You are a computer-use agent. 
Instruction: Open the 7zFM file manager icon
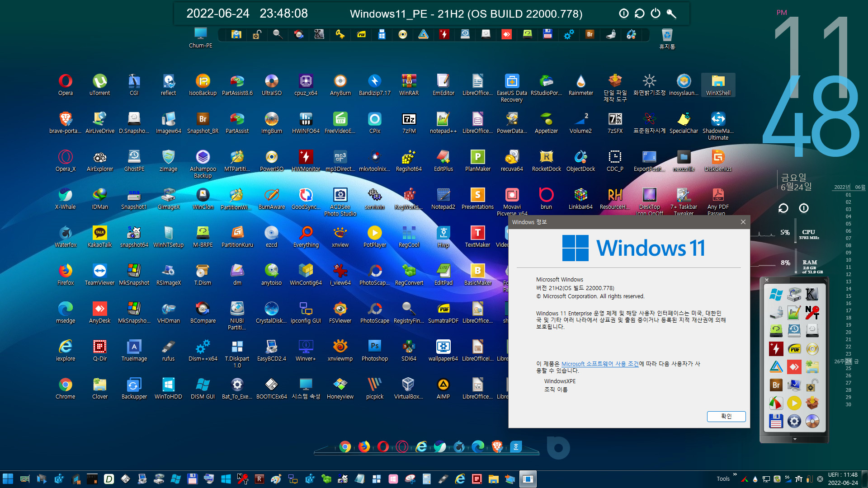point(409,123)
